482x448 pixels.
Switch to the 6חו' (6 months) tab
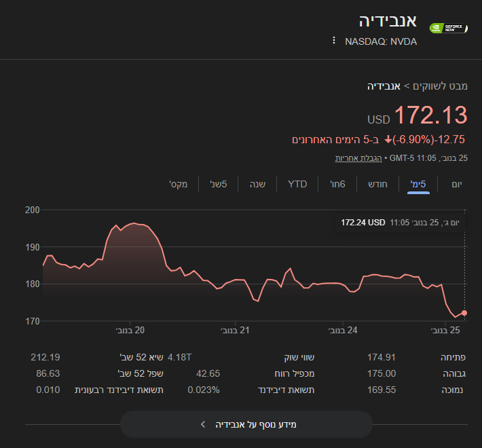tap(337, 184)
